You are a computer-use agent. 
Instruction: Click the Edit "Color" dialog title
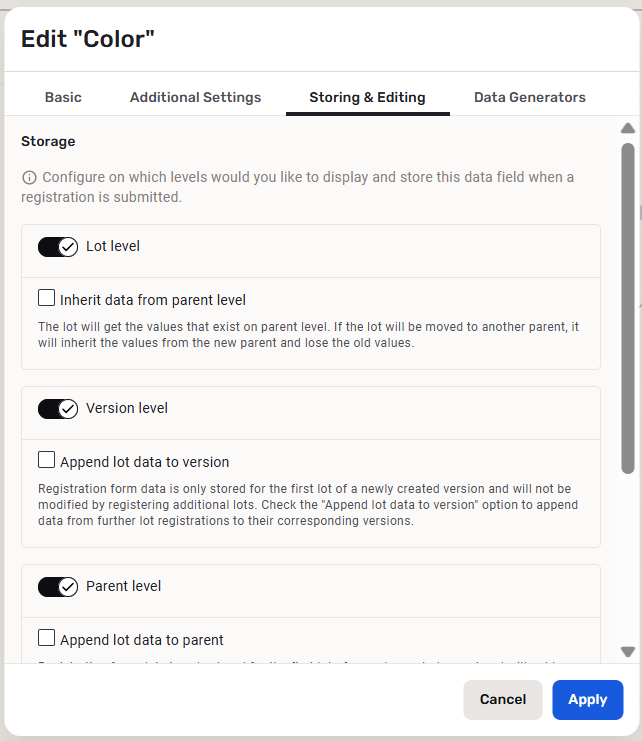click(88, 39)
